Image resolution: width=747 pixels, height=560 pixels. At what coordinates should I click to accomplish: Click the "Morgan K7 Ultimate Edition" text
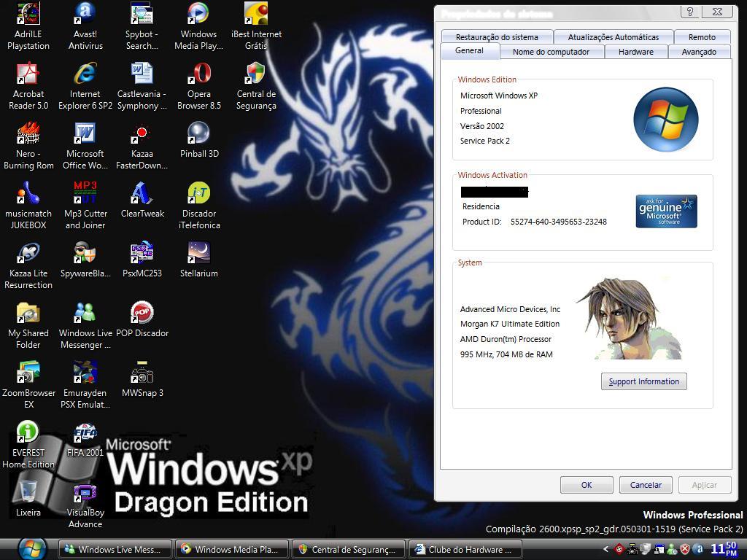coord(510,324)
